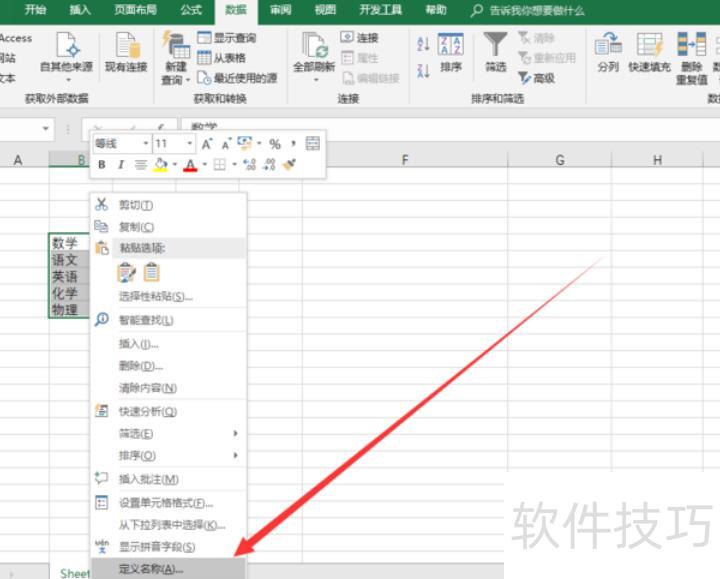Click format painter brush in mini toolbar
Viewport: 720px width, 579px height.
point(289,164)
